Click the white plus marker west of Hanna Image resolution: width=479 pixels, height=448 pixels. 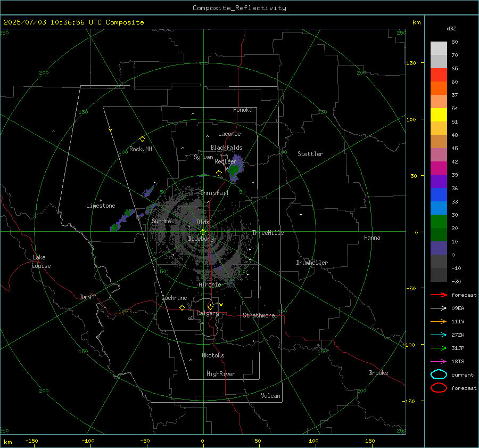(x=301, y=214)
